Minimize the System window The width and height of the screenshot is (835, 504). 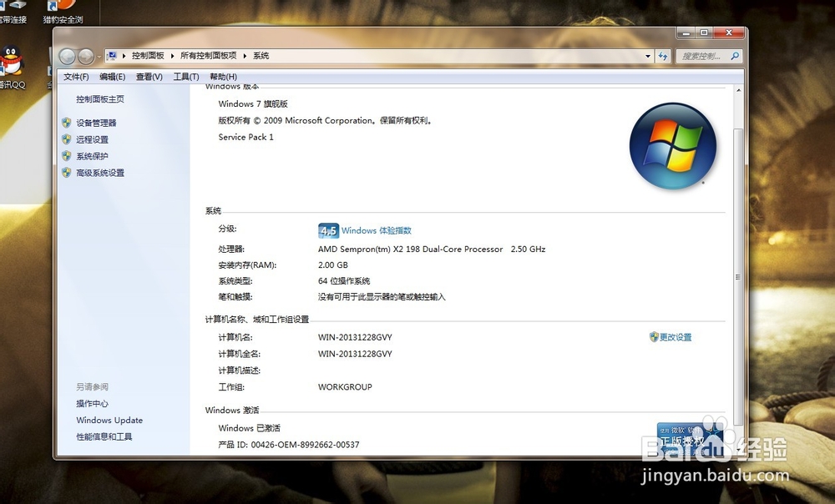[x=686, y=33]
